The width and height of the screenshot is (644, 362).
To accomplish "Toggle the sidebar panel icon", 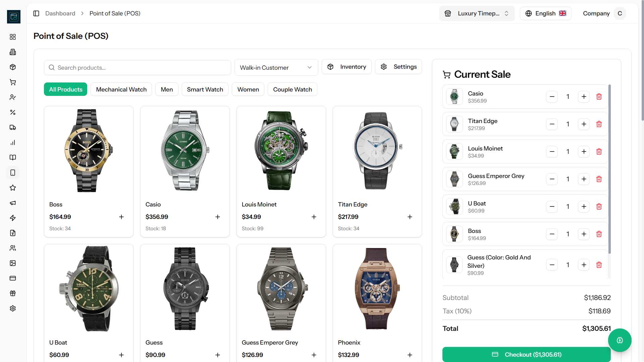I will click(x=36, y=13).
